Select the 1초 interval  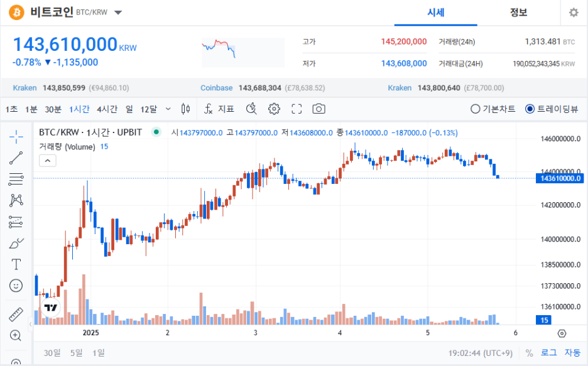click(x=12, y=109)
